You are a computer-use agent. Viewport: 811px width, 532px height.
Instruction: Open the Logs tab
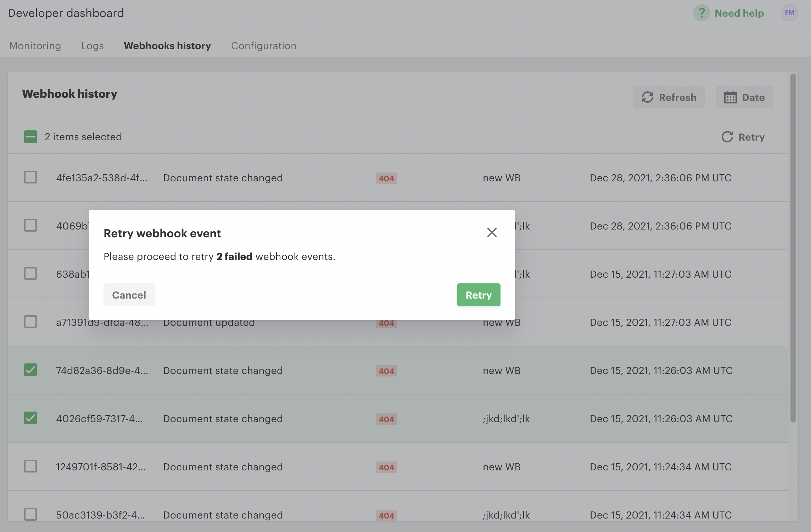click(93, 46)
